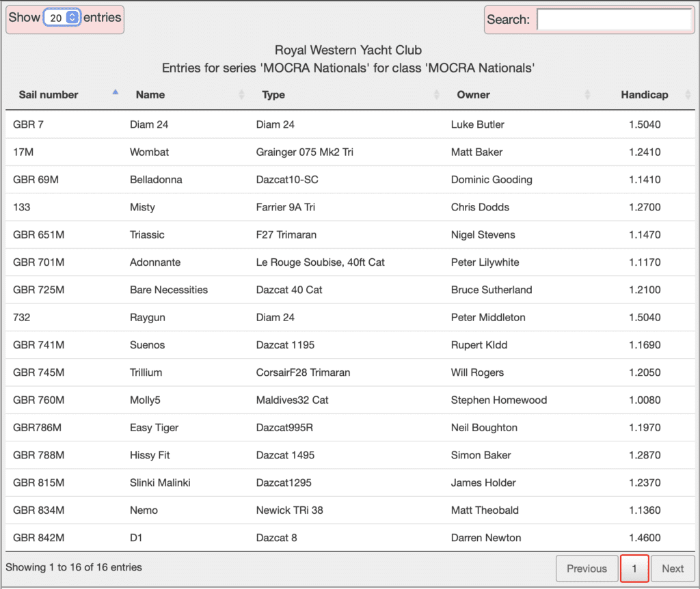The height and width of the screenshot is (589, 700).
Task: Select owner Bruce Sutherland
Action: [x=491, y=290]
